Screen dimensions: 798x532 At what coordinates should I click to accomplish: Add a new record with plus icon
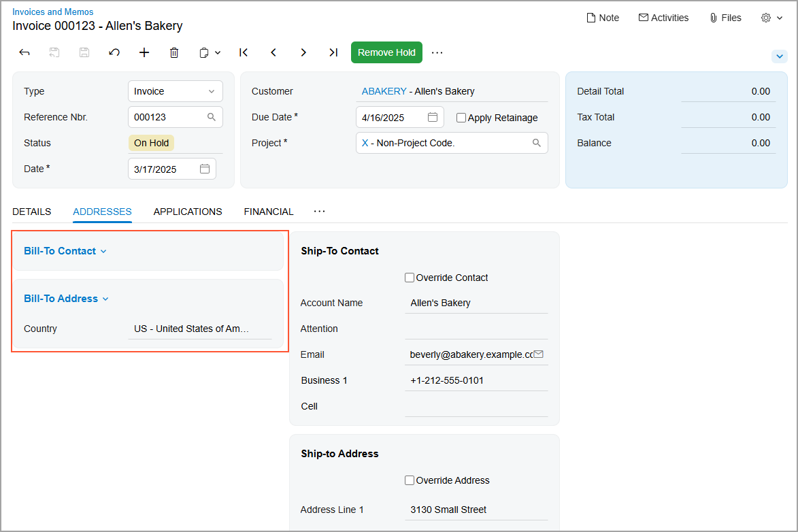[x=144, y=52]
